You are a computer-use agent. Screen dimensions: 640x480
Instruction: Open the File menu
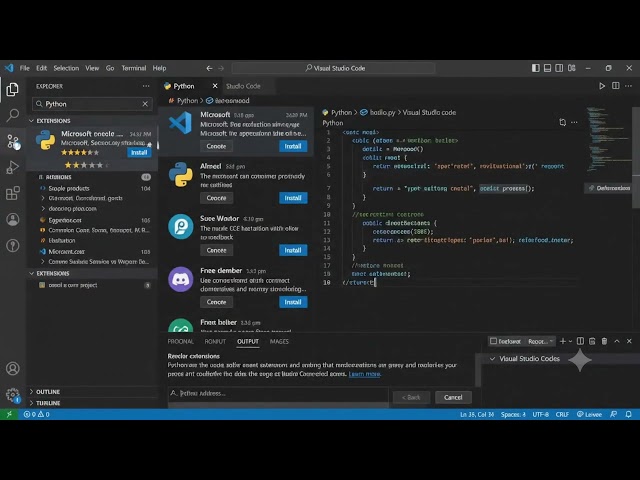click(24, 68)
